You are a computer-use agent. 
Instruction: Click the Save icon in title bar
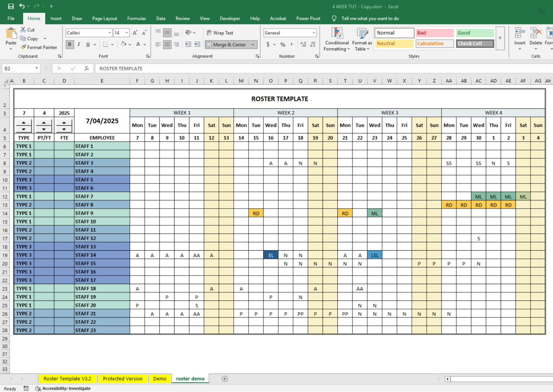coord(11,6)
